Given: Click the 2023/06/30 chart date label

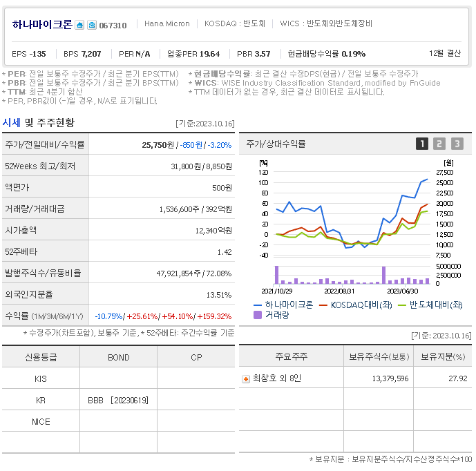Looking at the screenshot, I should tap(403, 291).
